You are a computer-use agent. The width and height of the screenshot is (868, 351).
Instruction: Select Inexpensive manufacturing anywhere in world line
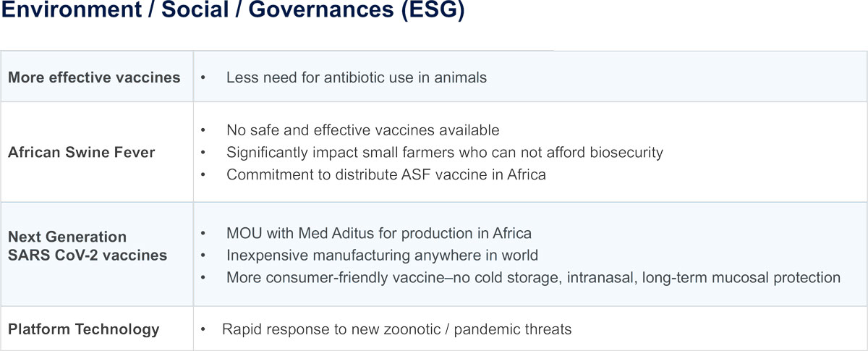pyautogui.click(x=382, y=255)
